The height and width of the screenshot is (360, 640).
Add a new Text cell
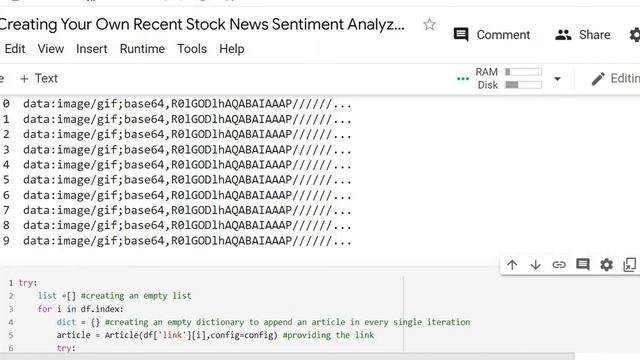click(x=39, y=78)
